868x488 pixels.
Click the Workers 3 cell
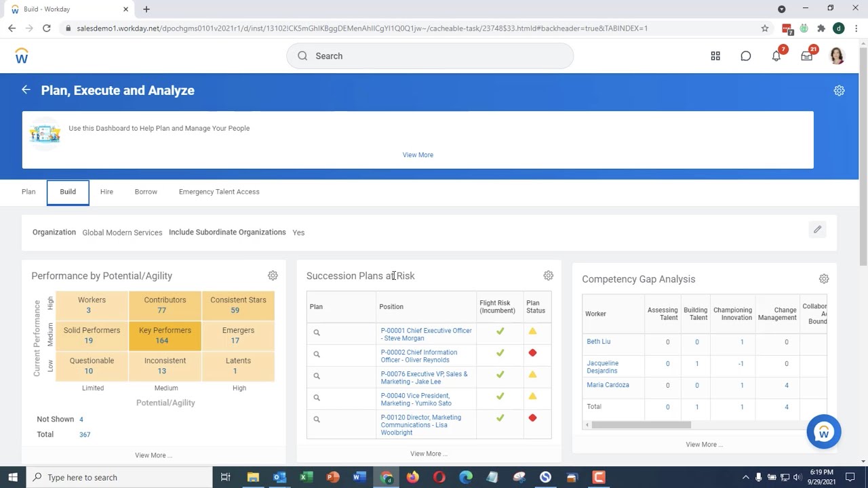click(92, 305)
